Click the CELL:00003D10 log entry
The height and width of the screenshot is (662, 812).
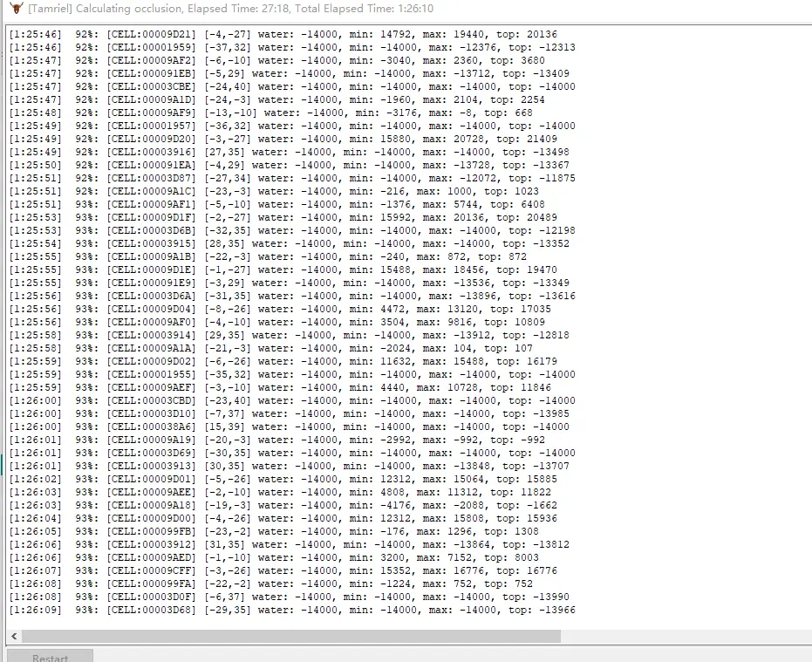(x=289, y=413)
